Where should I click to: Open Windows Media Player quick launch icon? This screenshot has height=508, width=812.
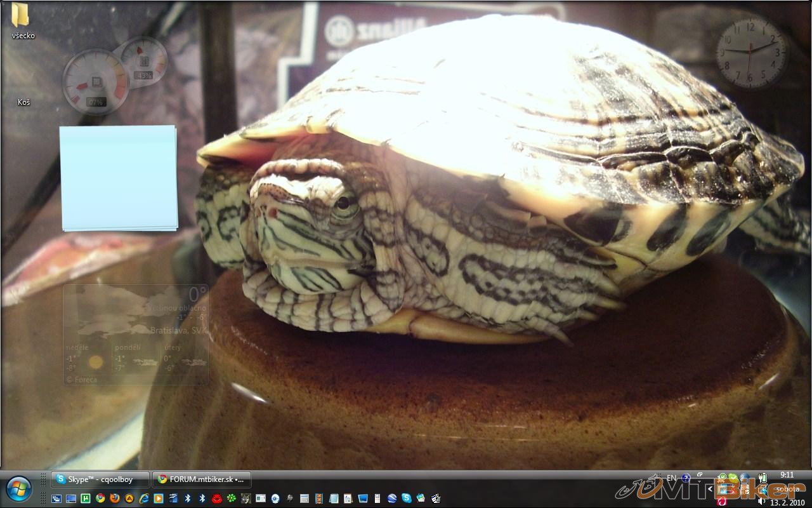click(x=159, y=498)
